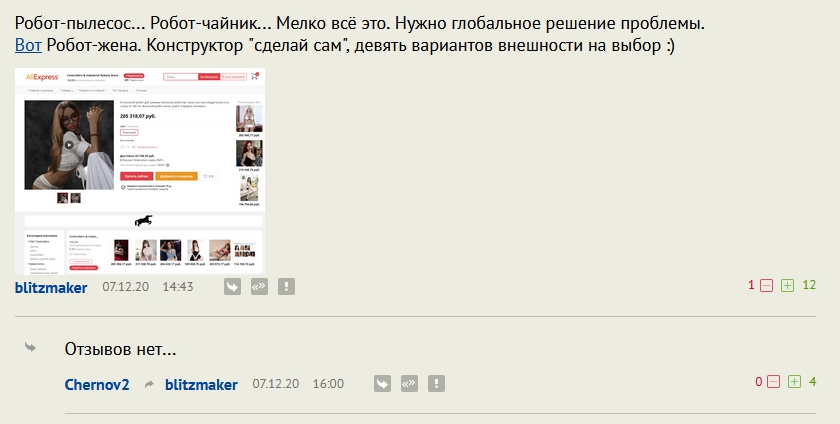Click the 07.12.20 16:00 reply timestamp

tap(298, 384)
